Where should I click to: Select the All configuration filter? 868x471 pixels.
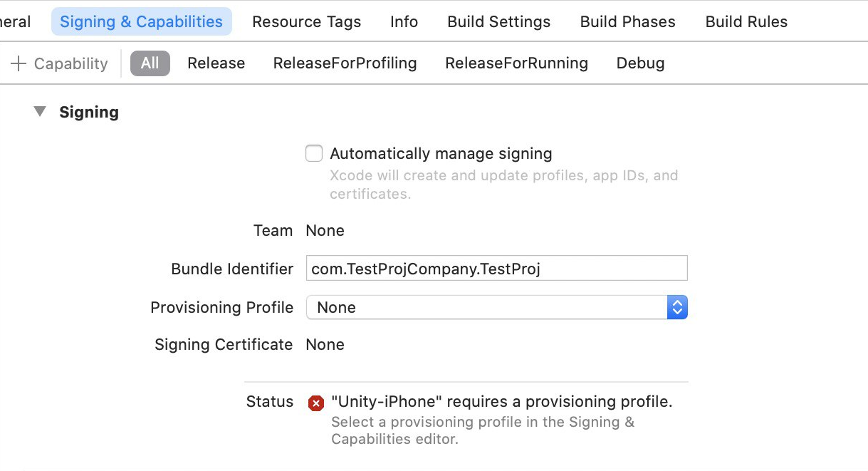[x=150, y=63]
